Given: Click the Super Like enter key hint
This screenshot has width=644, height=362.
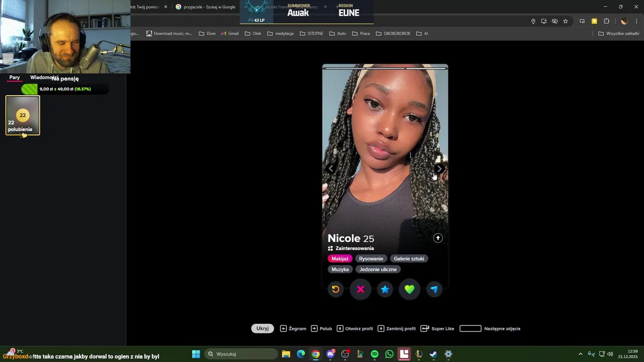Looking at the screenshot, I should pyautogui.click(x=437, y=328).
